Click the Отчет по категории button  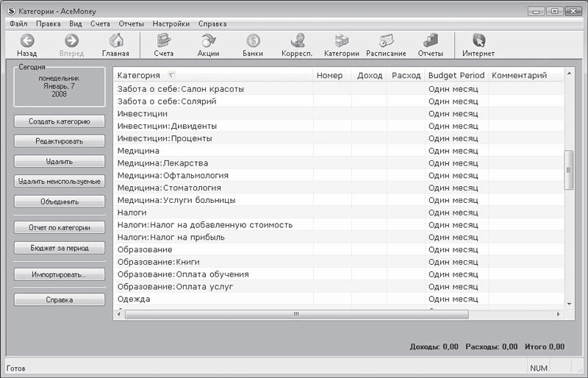(60, 227)
